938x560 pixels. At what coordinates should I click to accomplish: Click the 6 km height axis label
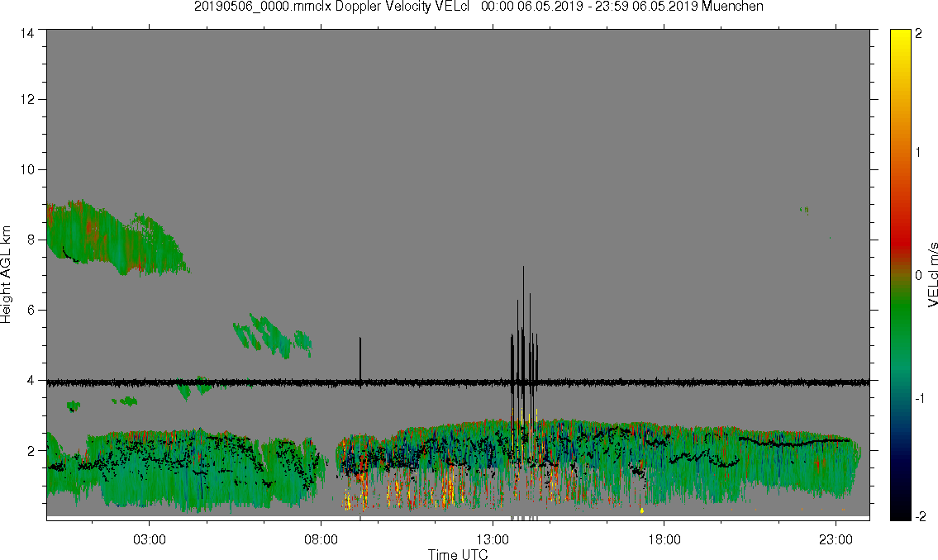pyautogui.click(x=31, y=311)
